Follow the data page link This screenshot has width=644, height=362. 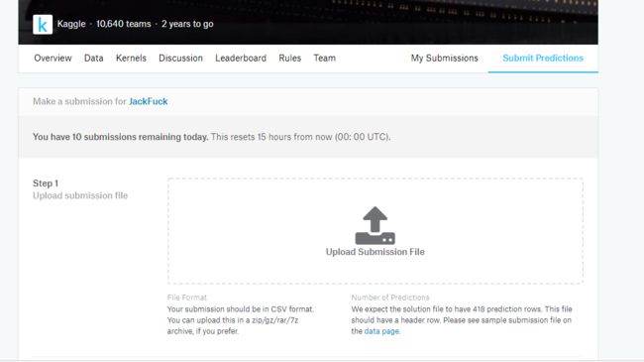click(x=381, y=331)
